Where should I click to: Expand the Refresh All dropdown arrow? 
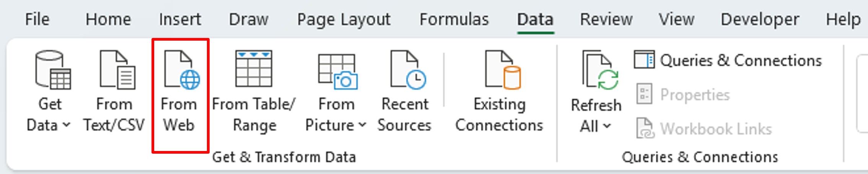click(607, 126)
